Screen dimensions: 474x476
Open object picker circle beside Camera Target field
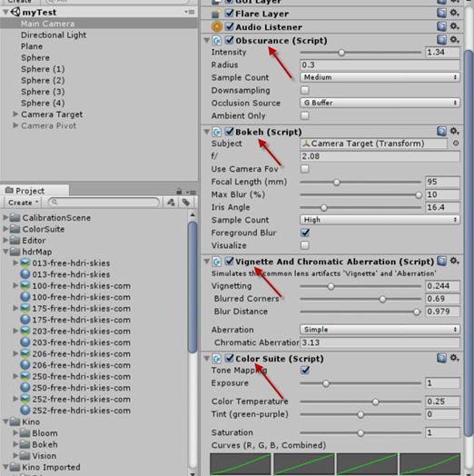point(456,144)
